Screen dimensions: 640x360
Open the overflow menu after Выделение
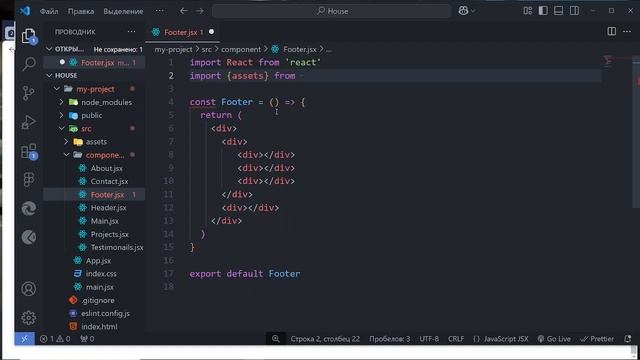[x=160, y=11]
